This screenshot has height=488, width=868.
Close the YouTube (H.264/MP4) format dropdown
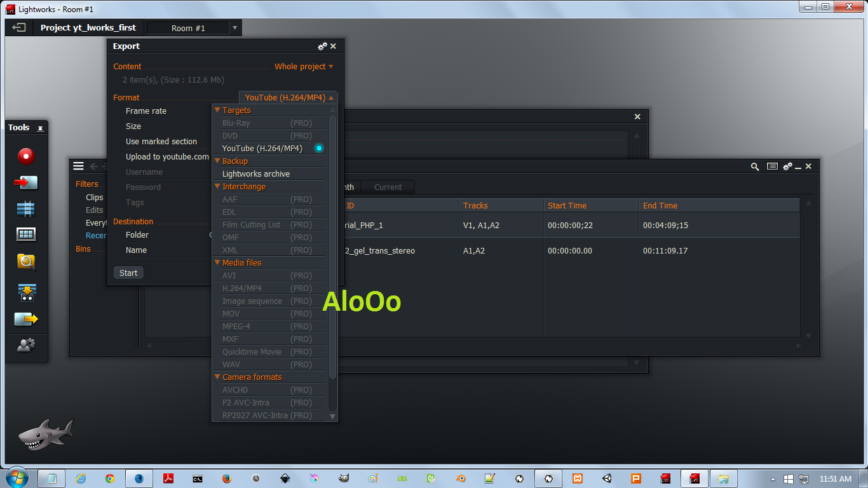click(x=289, y=97)
